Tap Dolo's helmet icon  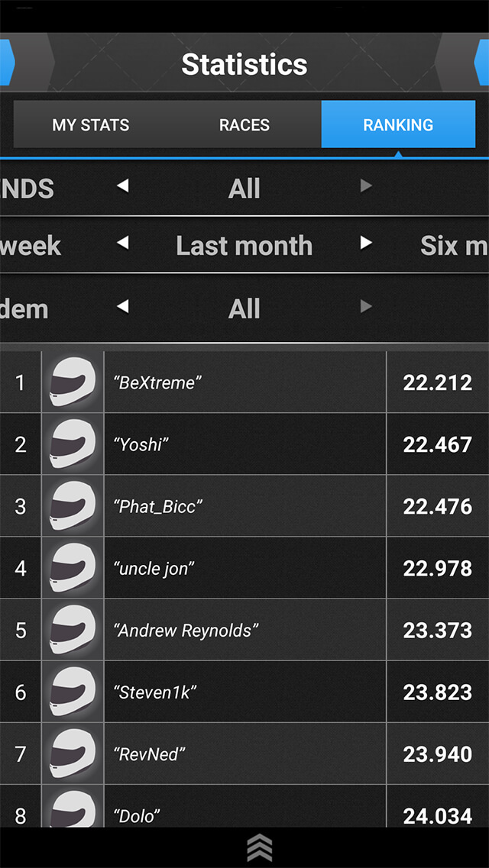pos(73,812)
